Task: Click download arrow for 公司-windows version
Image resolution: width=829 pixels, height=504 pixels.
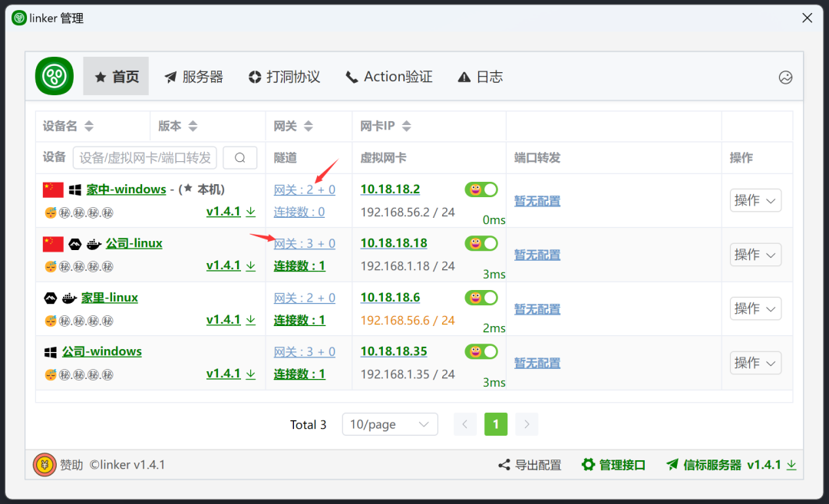Action: tap(250, 374)
